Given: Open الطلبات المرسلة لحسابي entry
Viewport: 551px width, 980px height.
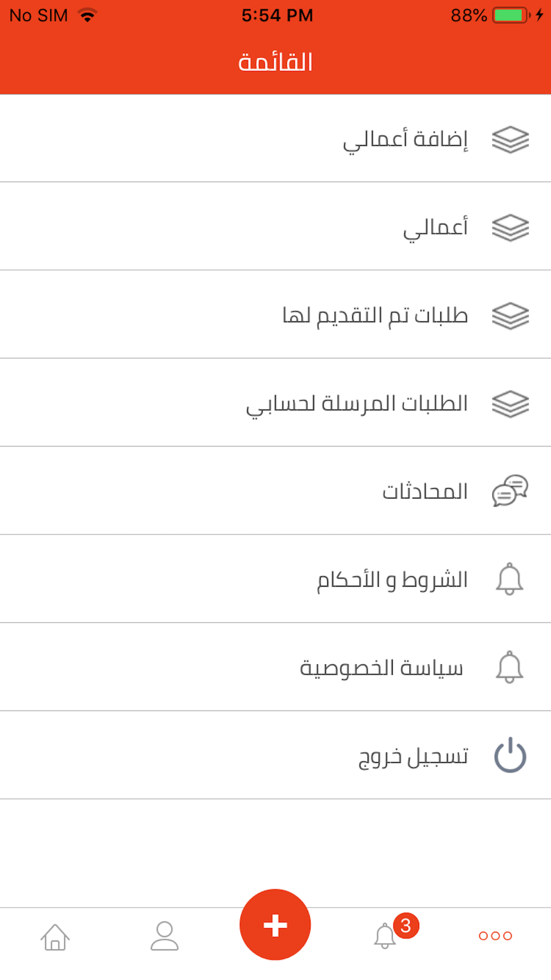Looking at the screenshot, I should [x=275, y=402].
